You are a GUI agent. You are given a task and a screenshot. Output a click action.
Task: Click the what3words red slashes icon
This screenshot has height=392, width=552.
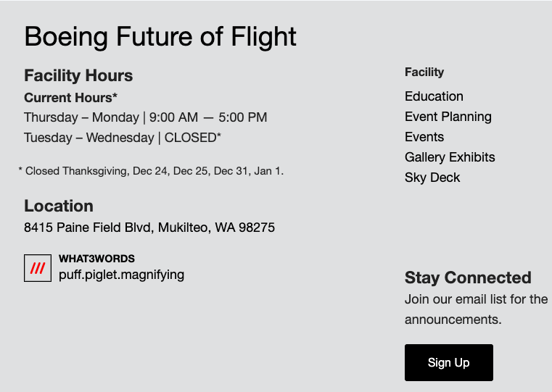[x=38, y=268]
